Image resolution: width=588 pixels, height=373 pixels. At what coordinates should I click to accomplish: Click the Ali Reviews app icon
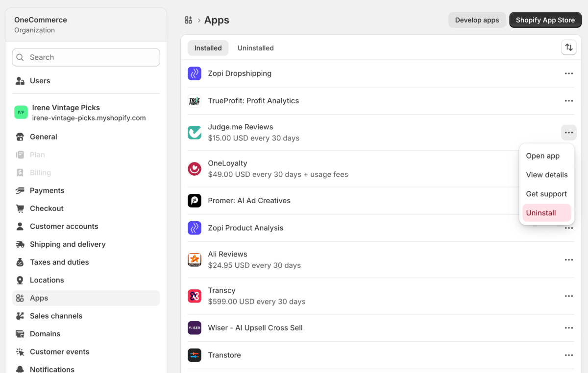(195, 260)
